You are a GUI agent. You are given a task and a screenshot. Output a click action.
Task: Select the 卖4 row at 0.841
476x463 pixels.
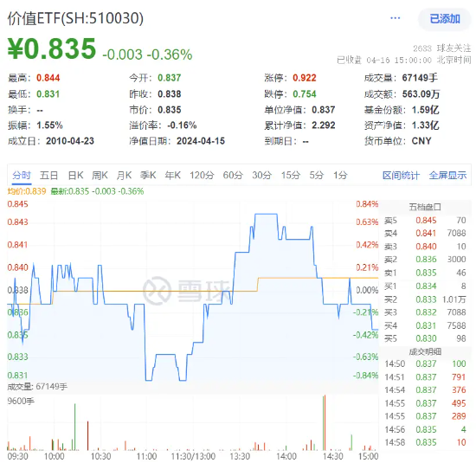click(x=425, y=233)
